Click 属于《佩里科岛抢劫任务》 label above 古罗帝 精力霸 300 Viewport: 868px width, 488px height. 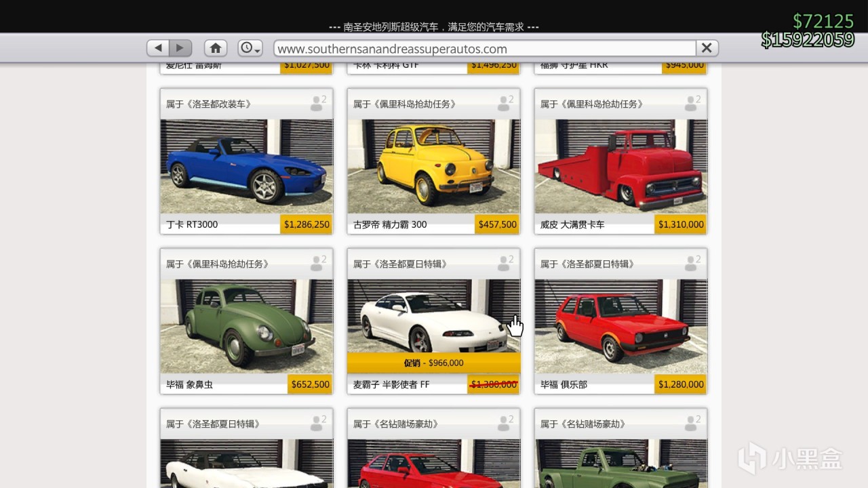[x=405, y=104]
